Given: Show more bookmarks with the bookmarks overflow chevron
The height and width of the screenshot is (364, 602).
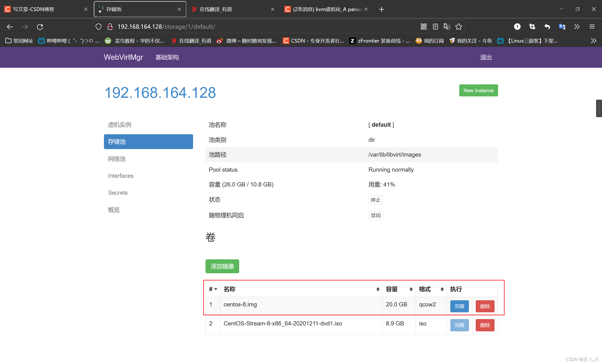Looking at the screenshot, I should (x=594, y=41).
